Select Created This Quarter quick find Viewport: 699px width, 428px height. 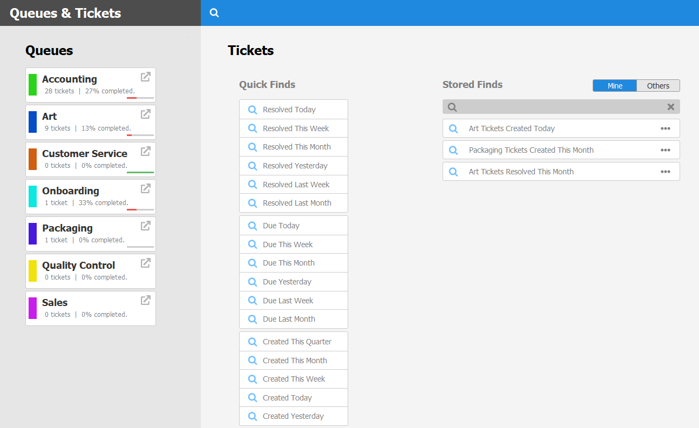(293, 342)
